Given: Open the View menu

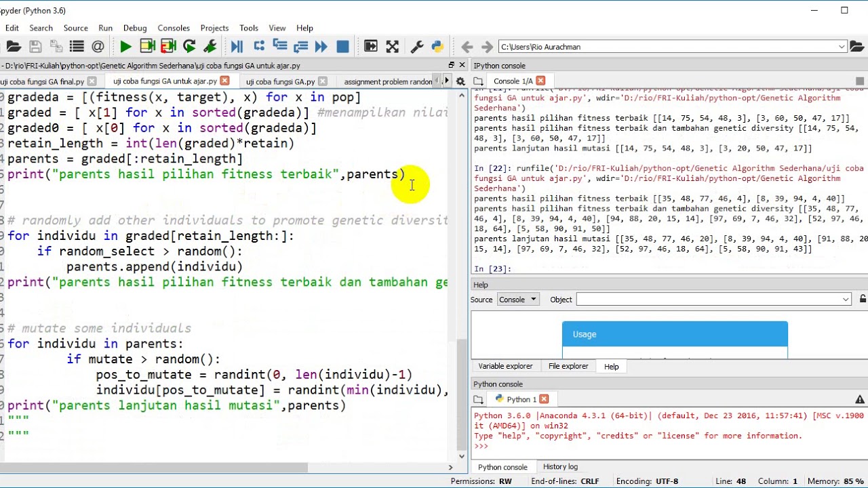Looking at the screenshot, I should pos(277,28).
